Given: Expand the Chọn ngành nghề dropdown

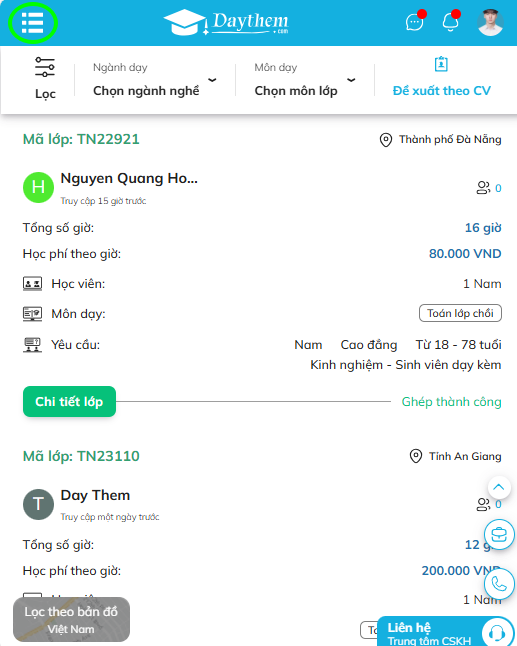Looking at the screenshot, I should coord(154,80).
